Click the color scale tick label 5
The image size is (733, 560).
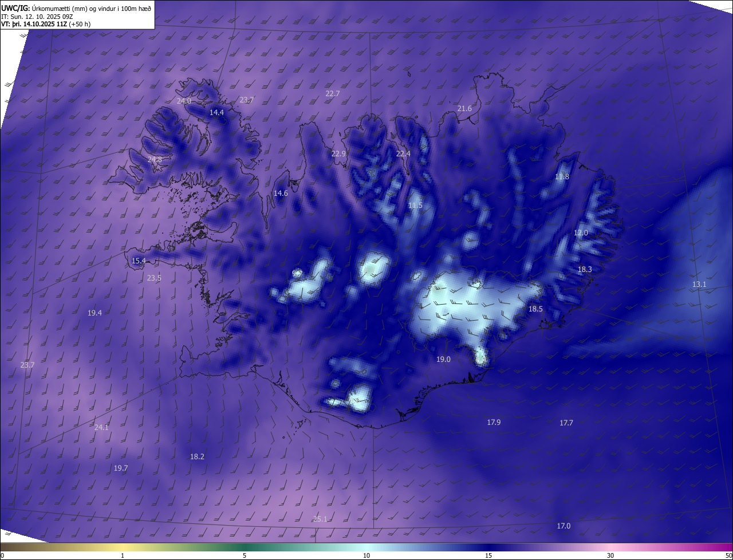(x=245, y=556)
